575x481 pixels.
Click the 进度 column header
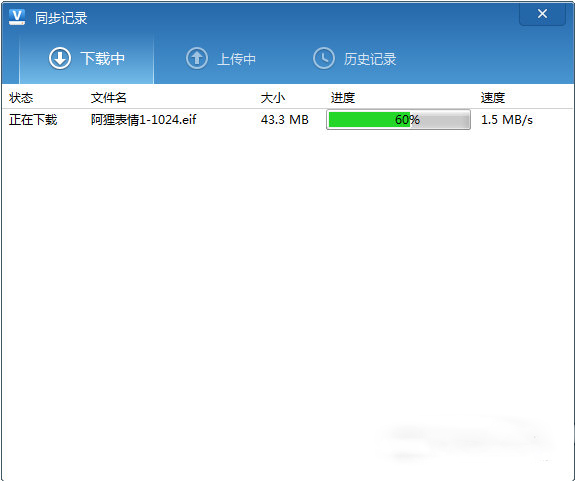tap(343, 98)
